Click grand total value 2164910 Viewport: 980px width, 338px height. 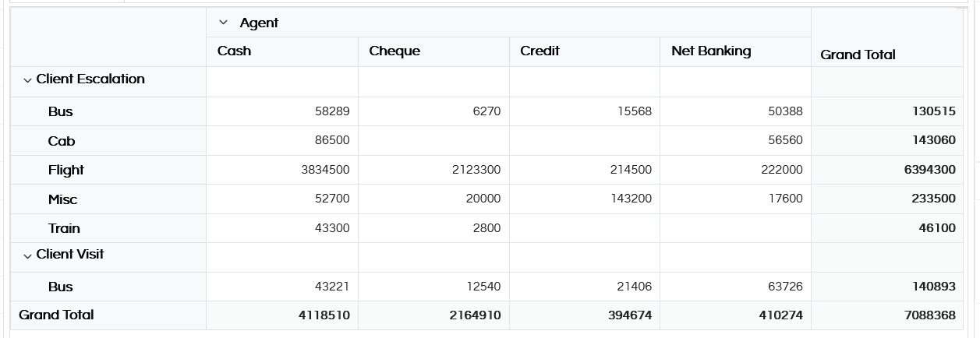476,315
